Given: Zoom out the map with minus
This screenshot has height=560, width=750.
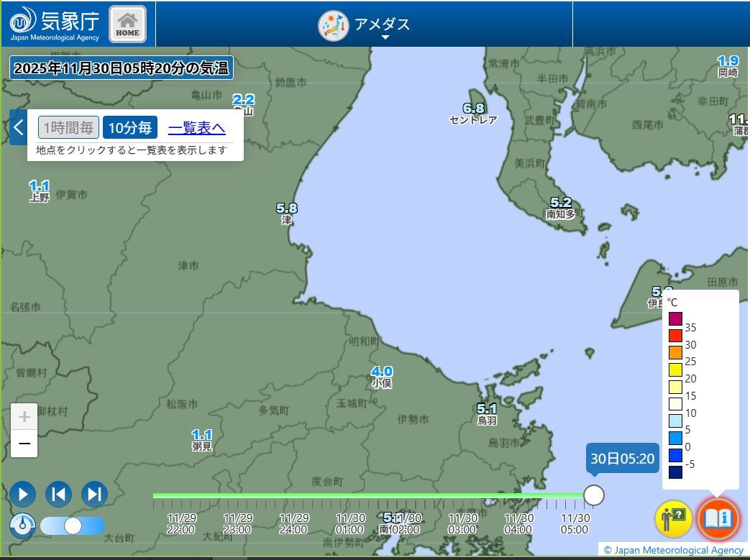Looking at the screenshot, I should [x=24, y=444].
